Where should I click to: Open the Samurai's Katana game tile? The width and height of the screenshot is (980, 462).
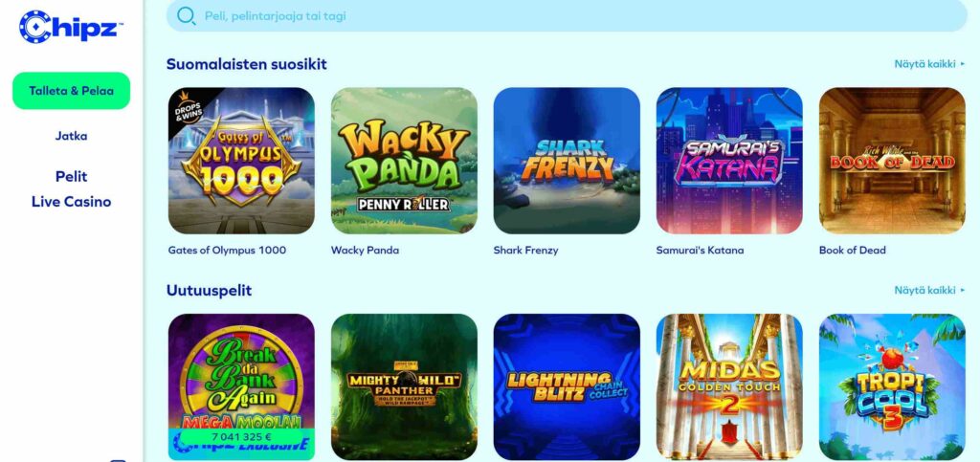tap(729, 161)
